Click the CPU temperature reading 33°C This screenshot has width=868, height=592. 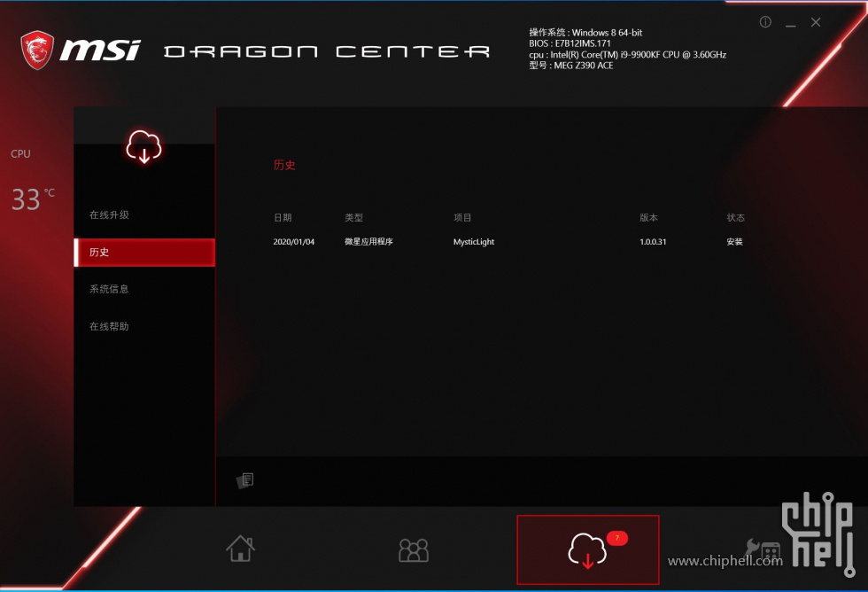point(27,199)
